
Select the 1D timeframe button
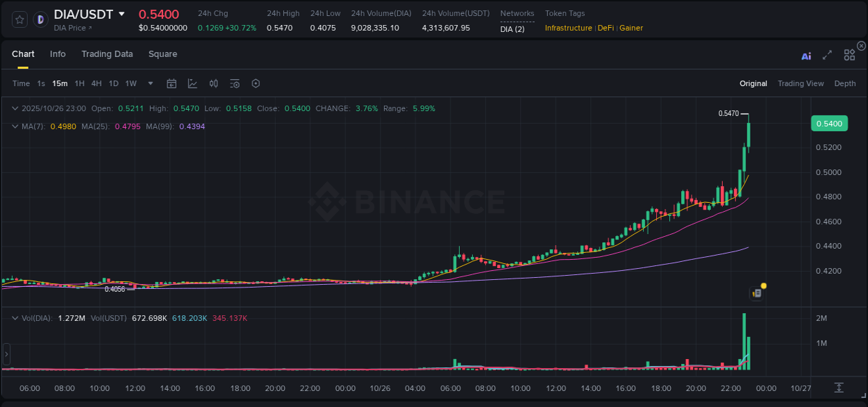coord(113,83)
